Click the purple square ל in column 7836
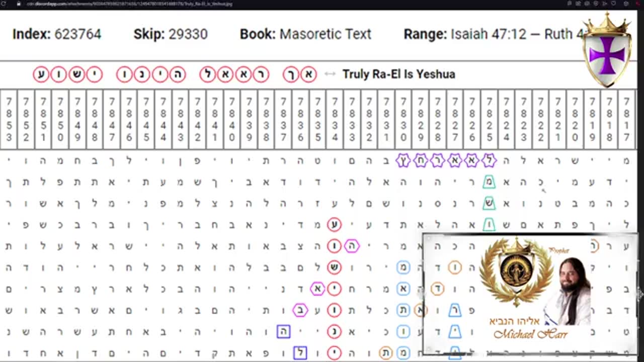644x362 pixels. tap(300, 353)
